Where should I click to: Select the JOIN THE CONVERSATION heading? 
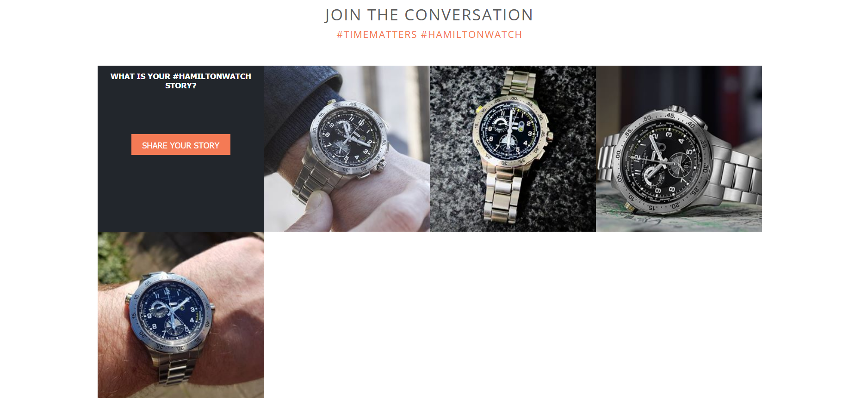tap(429, 15)
